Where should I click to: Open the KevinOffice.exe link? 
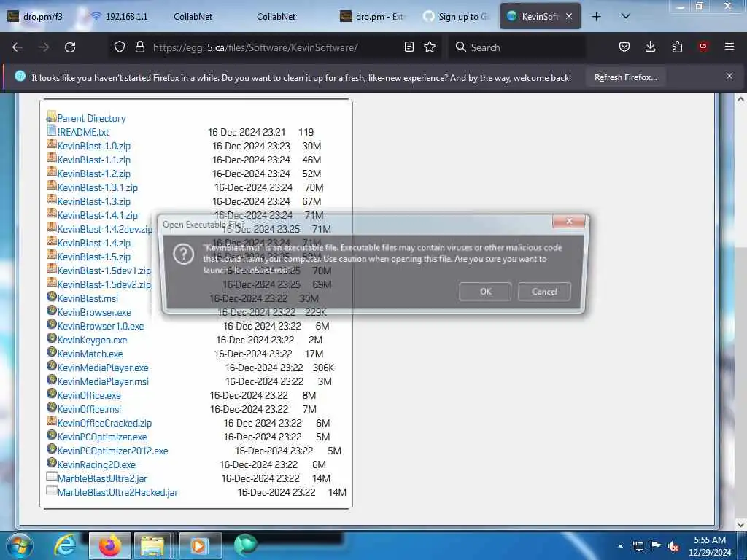(89, 394)
